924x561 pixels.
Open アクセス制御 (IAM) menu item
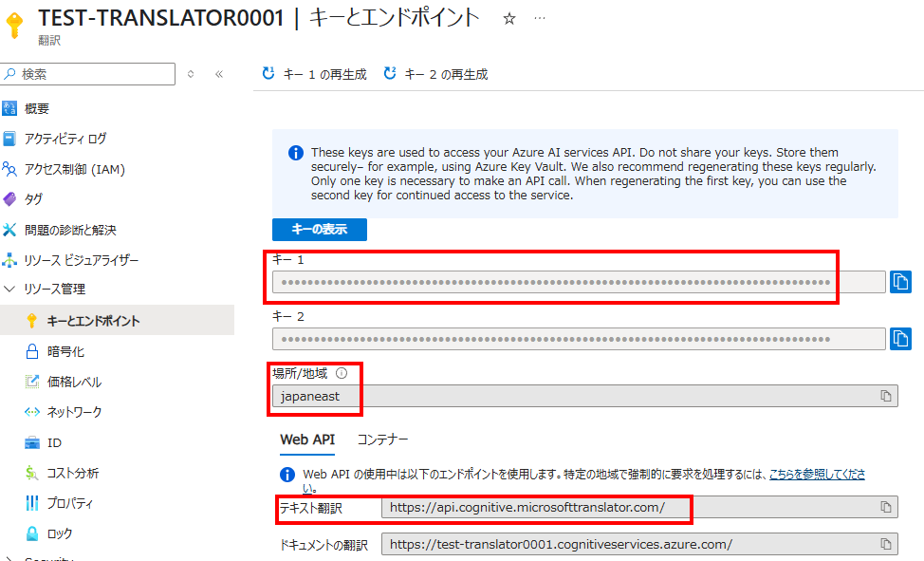[74, 169]
